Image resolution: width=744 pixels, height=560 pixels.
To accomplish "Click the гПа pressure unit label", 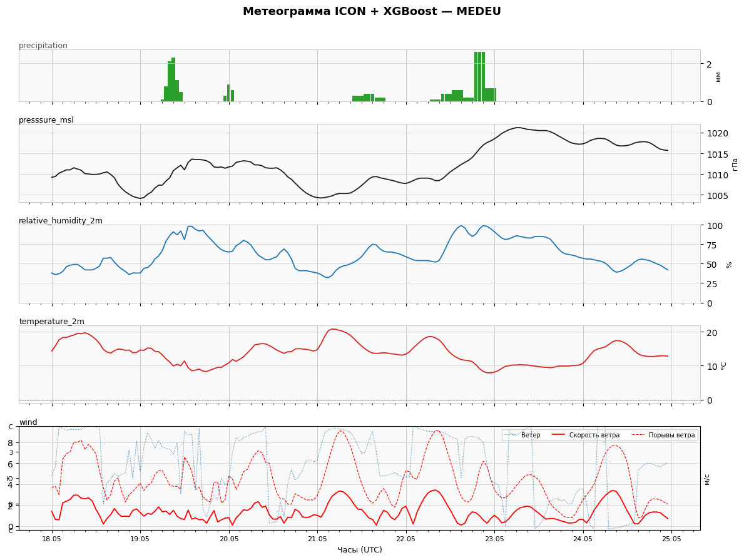I will tap(735, 164).
